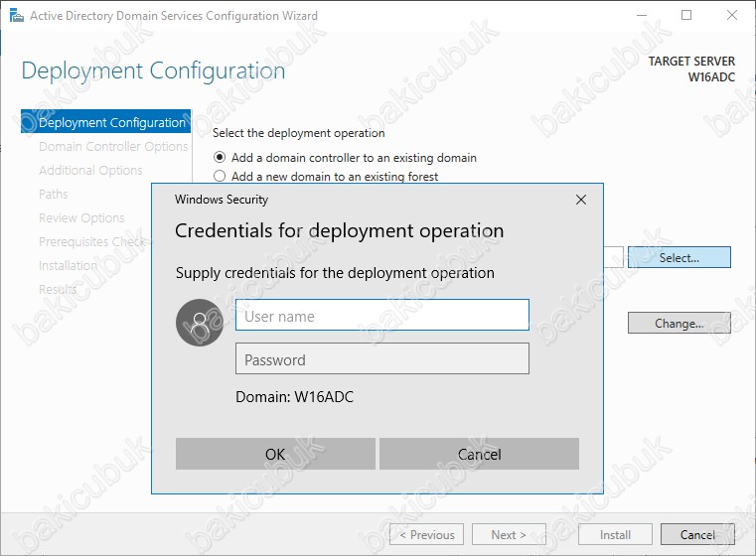Viewport: 756px width, 556px height.
Task: Open the Prerequisites Check step
Action: tap(91, 241)
